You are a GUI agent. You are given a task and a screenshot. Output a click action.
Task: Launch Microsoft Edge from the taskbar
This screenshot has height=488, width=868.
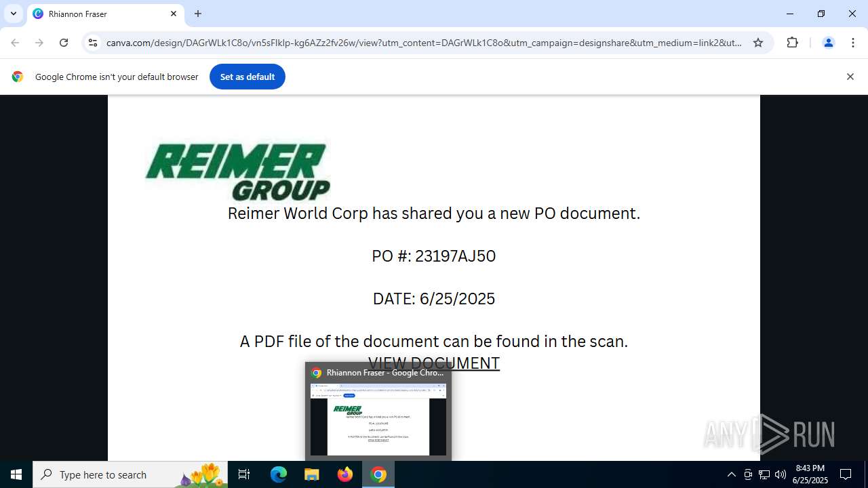[279, 474]
